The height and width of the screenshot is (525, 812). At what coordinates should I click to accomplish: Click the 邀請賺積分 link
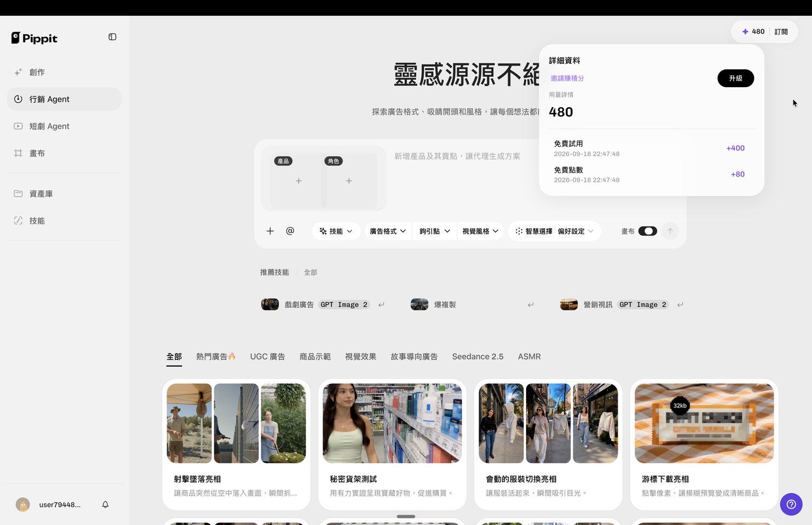(x=567, y=78)
